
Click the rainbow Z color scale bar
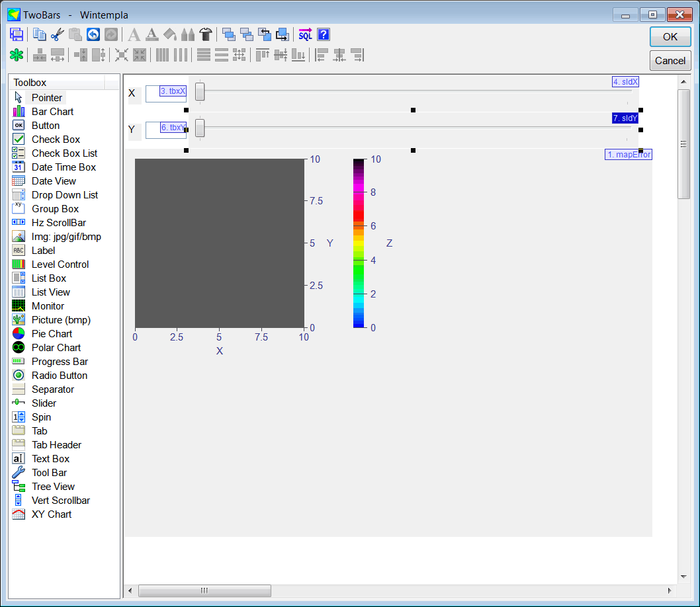[x=359, y=243]
